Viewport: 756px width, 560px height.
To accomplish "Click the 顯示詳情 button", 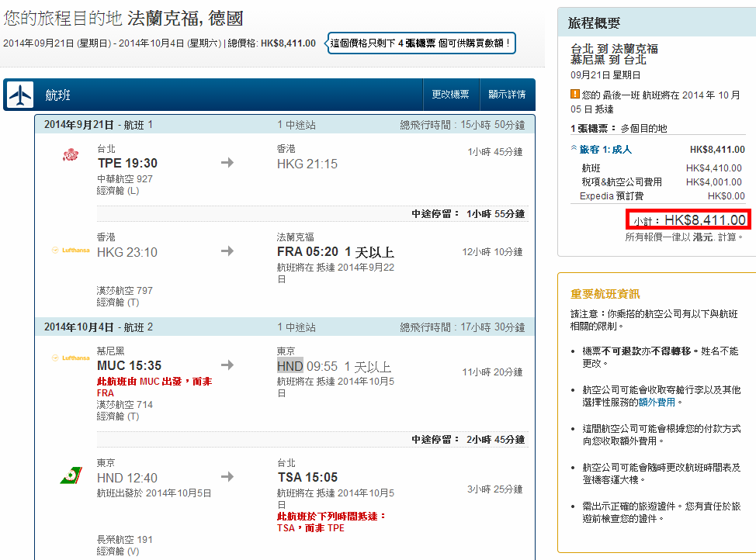I will click(507, 95).
